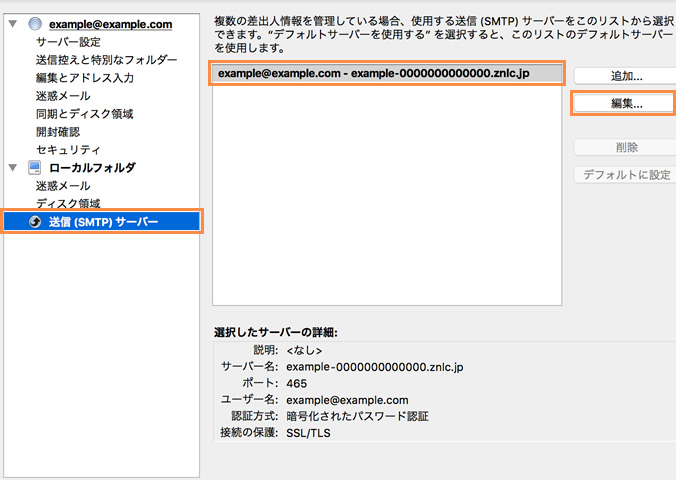Select 送信 (SMTP) サーバー in sidebar
This screenshot has width=676, height=480.
pyautogui.click(x=103, y=221)
